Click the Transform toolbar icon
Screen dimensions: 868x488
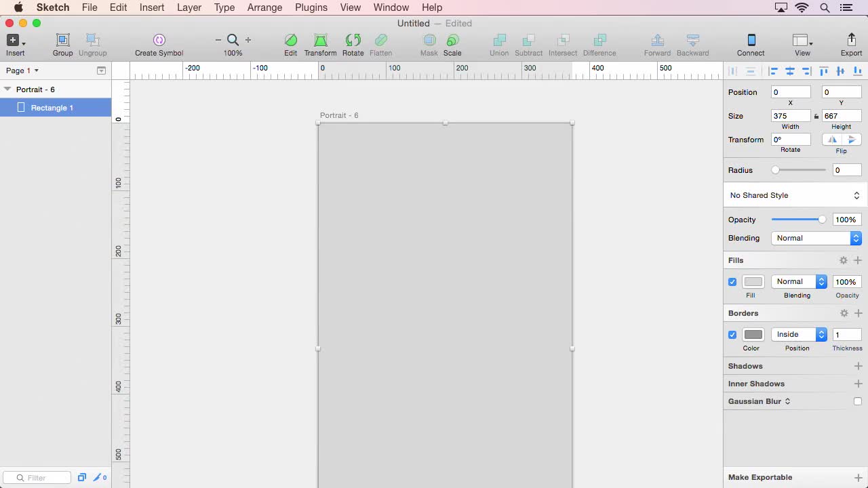pos(320,41)
